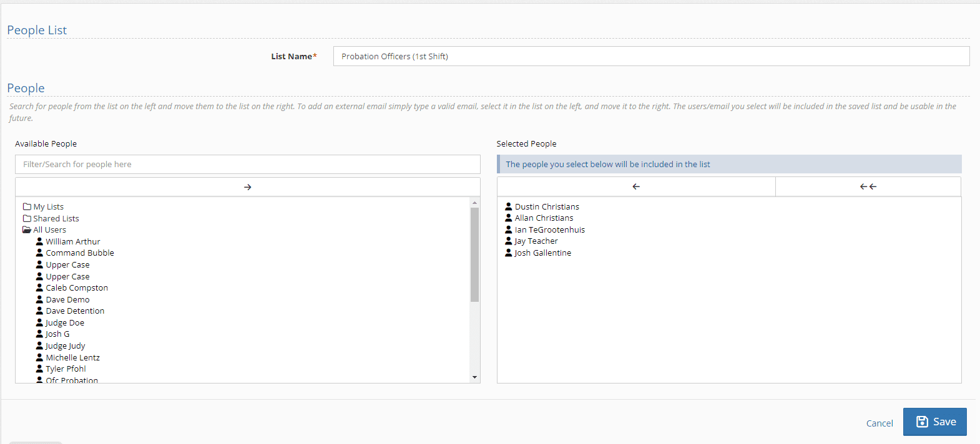Click the person icon beside William Arthur
Screen dimensions: 980x444
pyautogui.click(x=39, y=241)
